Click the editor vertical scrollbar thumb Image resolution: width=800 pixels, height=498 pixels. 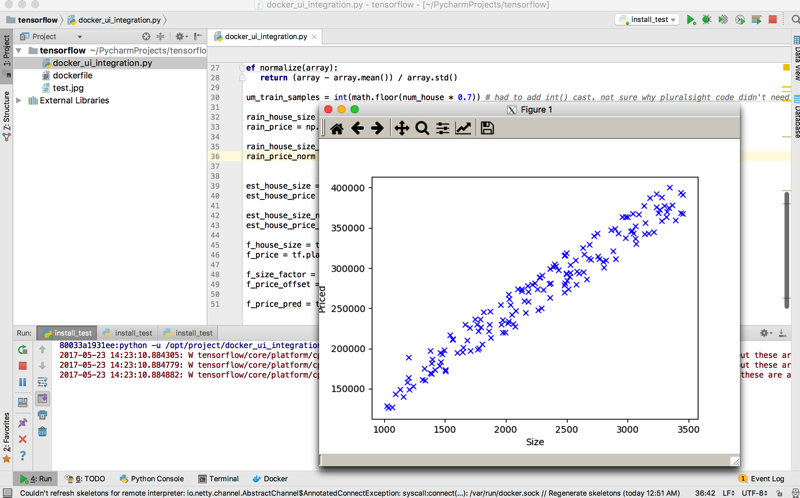tap(786, 251)
